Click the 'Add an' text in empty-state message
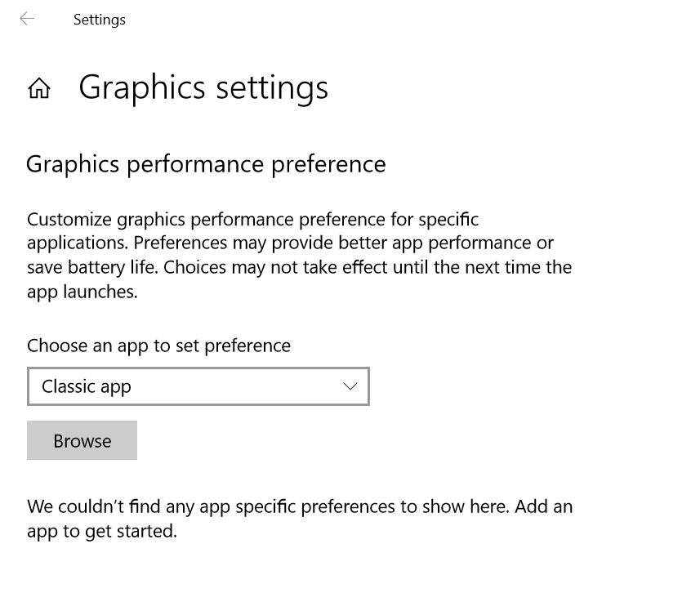The height and width of the screenshot is (611, 700). (x=544, y=506)
